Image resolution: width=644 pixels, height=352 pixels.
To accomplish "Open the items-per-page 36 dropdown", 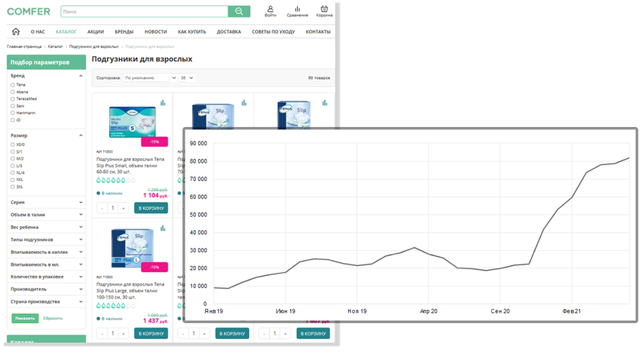I will coord(186,77).
